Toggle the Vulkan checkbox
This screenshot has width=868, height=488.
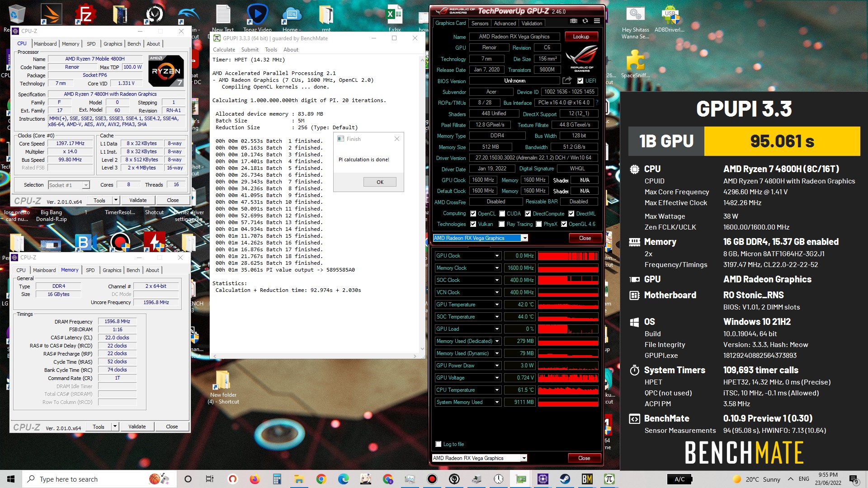click(473, 224)
